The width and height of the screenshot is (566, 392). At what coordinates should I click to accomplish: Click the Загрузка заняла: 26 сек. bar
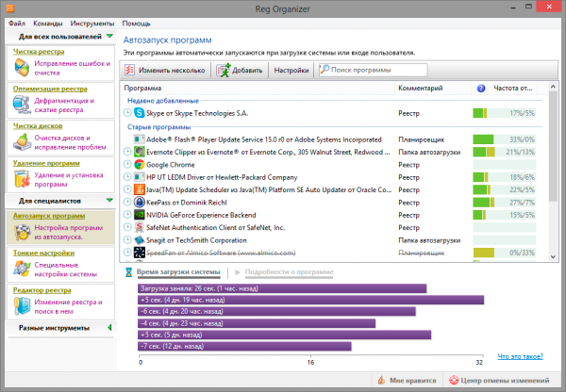[282, 288]
